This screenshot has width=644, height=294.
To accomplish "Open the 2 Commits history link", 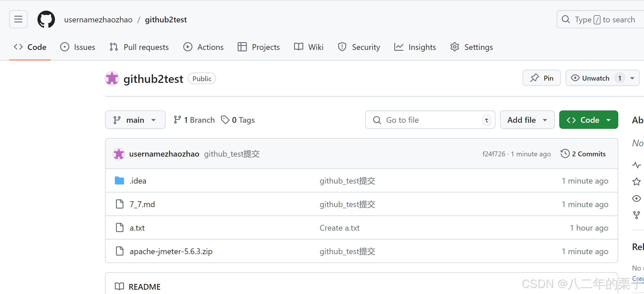I will tap(583, 154).
